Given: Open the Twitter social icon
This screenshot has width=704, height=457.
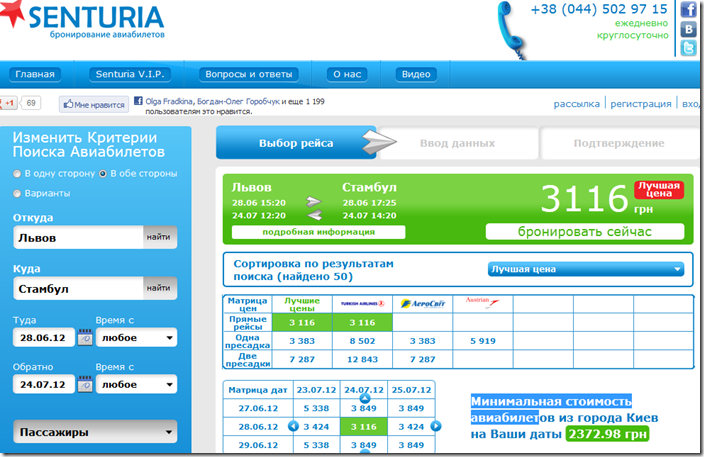Looking at the screenshot, I should click(689, 49).
